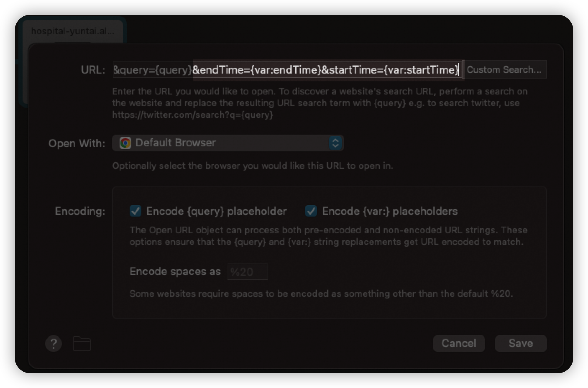Click the Chrome icon in Open With
588x388 pixels.
tap(125, 143)
